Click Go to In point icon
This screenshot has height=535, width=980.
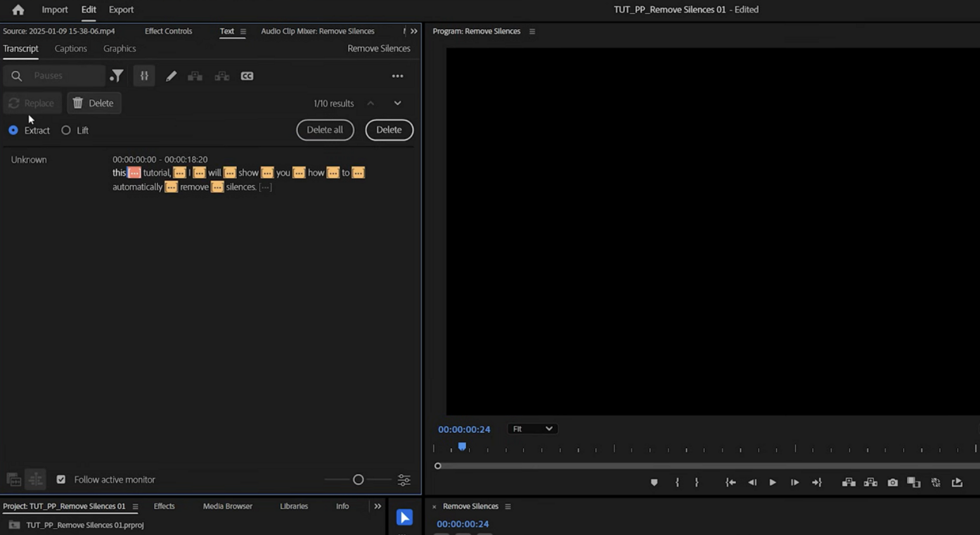pos(731,482)
